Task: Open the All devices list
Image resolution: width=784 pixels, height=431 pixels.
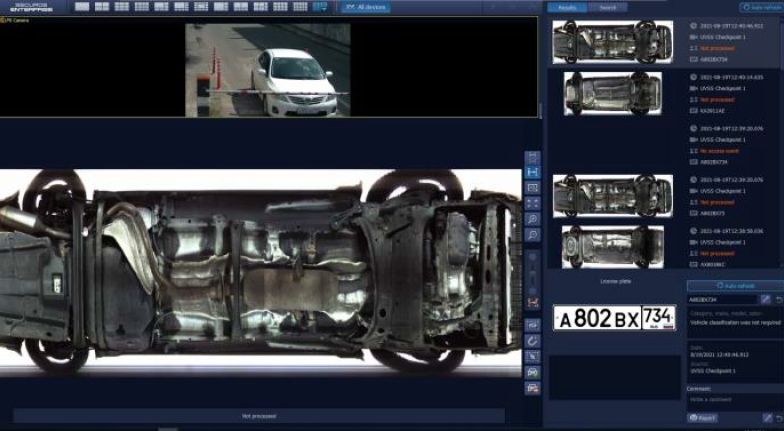Action: pos(366,7)
